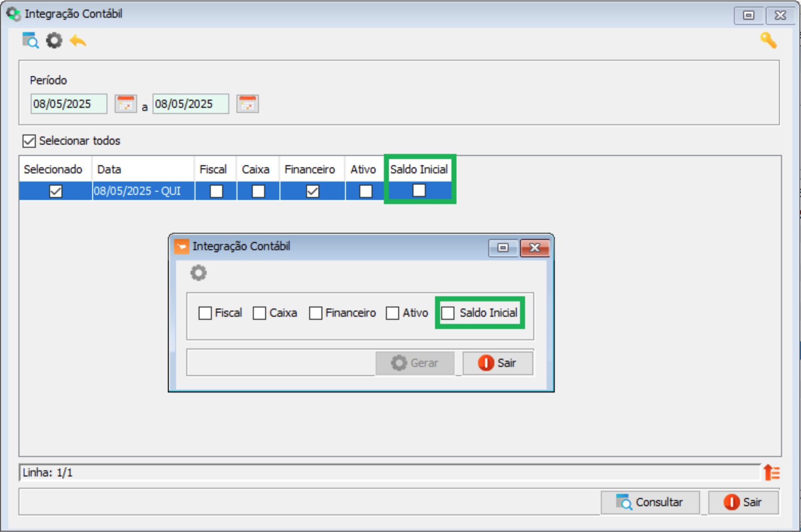Tick the Caixa checkbox in the table row
The width and height of the screenshot is (801, 532).
tap(258, 191)
